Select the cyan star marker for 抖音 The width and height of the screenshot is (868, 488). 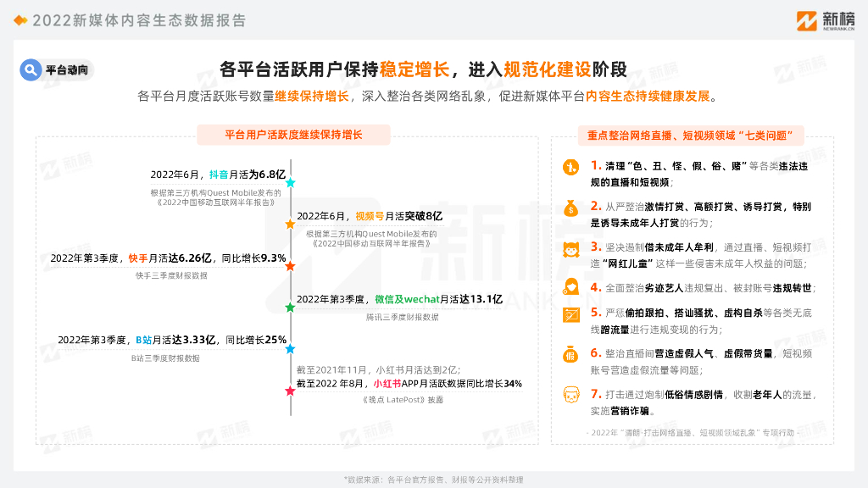click(291, 182)
